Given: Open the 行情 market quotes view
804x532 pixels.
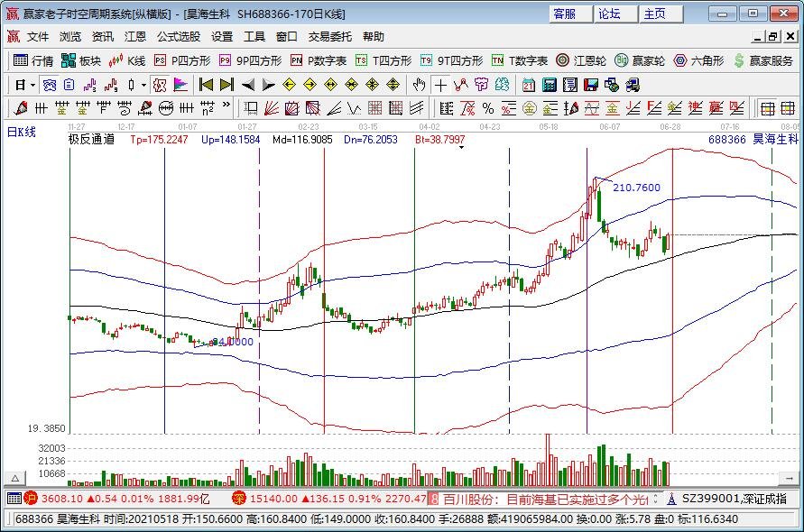Looking at the screenshot, I should 33,61.
